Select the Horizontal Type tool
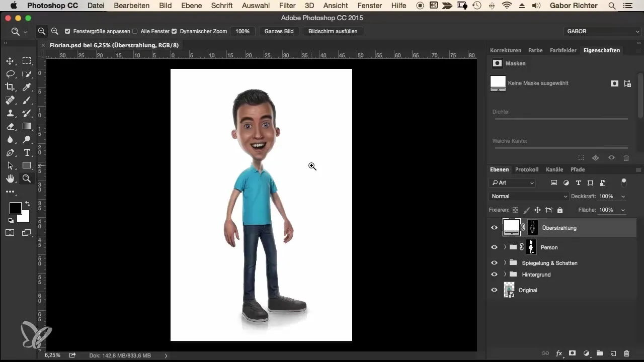 pos(27,152)
